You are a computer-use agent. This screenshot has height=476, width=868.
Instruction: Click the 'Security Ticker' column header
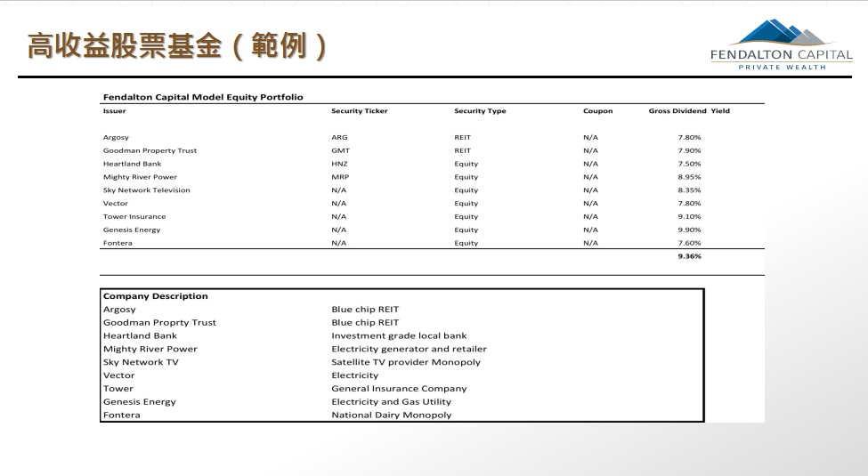360,110
